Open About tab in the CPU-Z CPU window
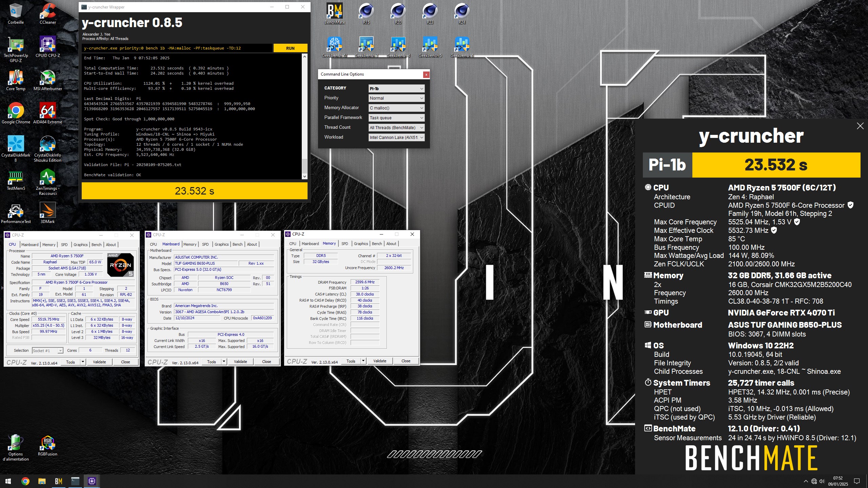 (111, 244)
